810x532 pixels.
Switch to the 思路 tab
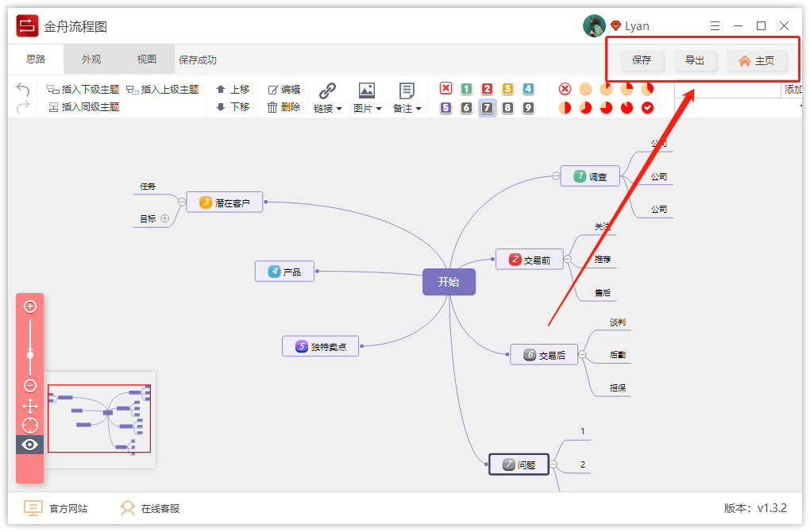point(36,60)
